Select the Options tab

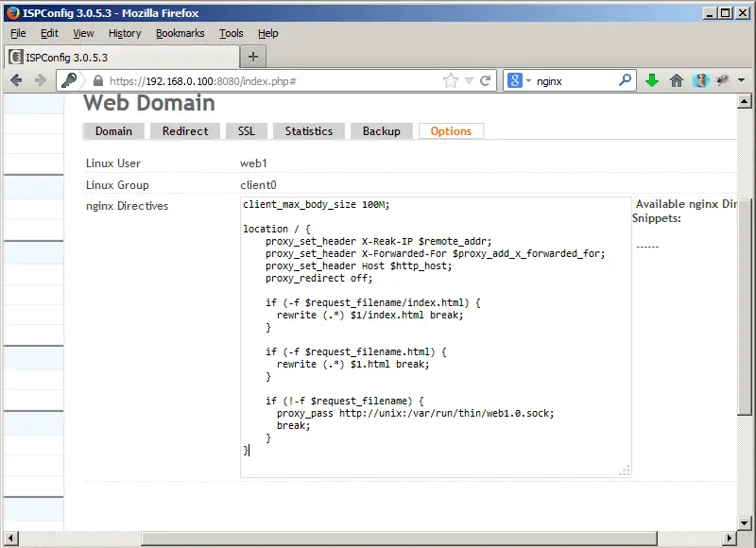[451, 131]
